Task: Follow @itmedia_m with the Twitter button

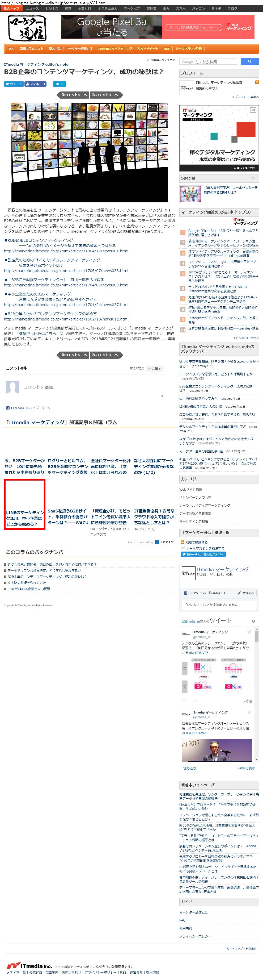Action: pos(203,554)
